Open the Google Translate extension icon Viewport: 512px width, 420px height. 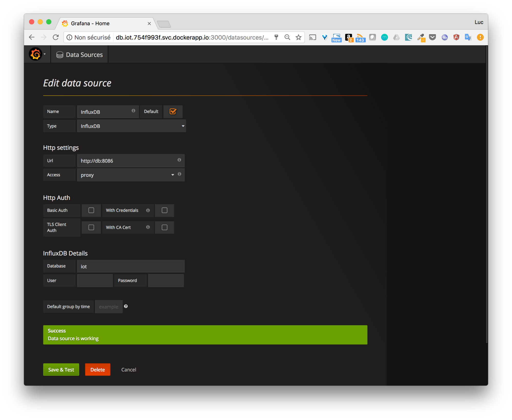click(x=468, y=37)
